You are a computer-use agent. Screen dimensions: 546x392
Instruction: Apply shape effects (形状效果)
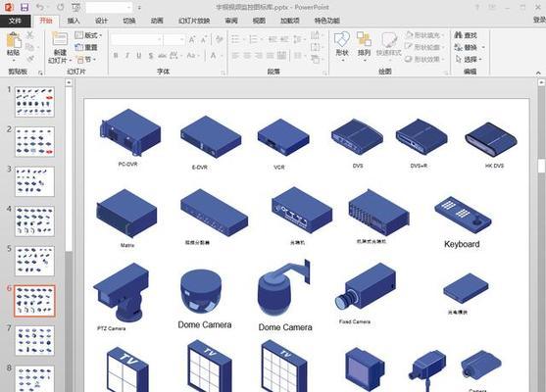424,59
